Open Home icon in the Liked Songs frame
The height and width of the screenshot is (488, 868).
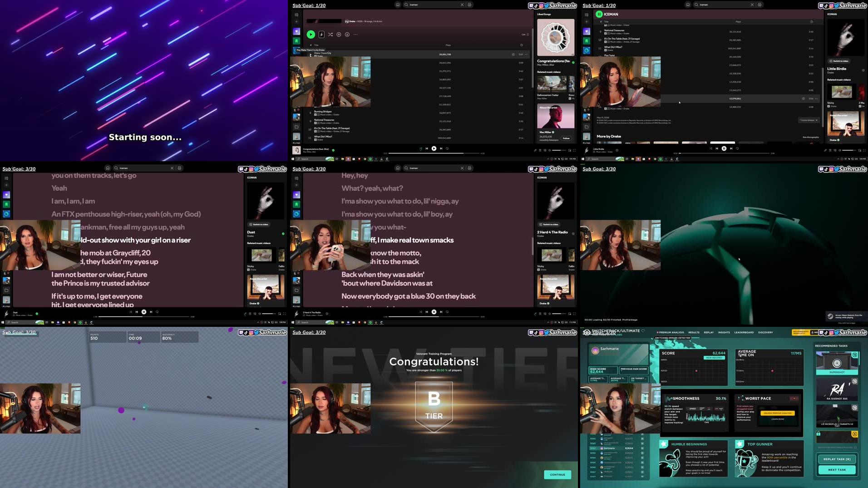coord(398,5)
